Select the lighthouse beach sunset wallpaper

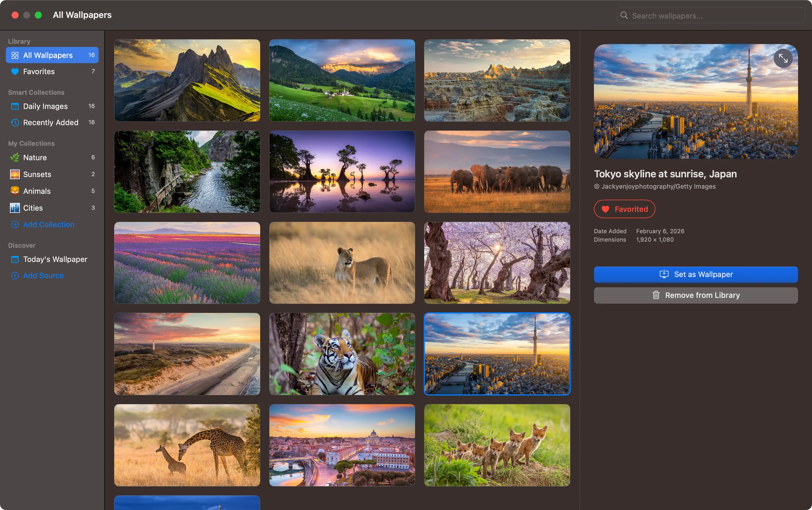point(187,354)
